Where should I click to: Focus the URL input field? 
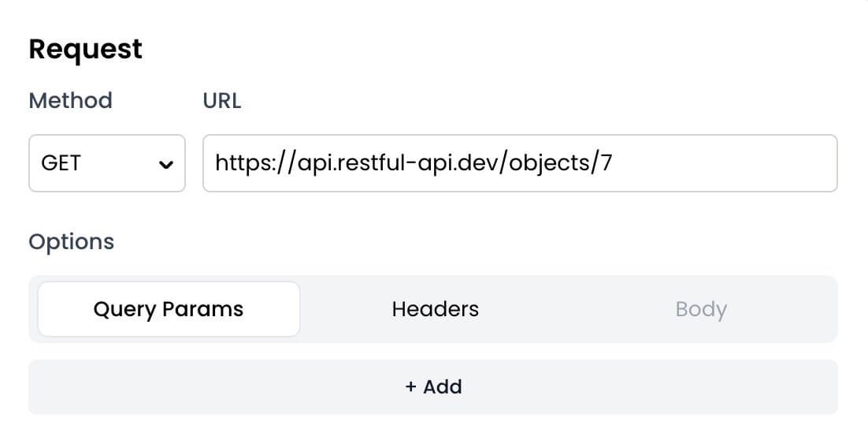point(520,163)
